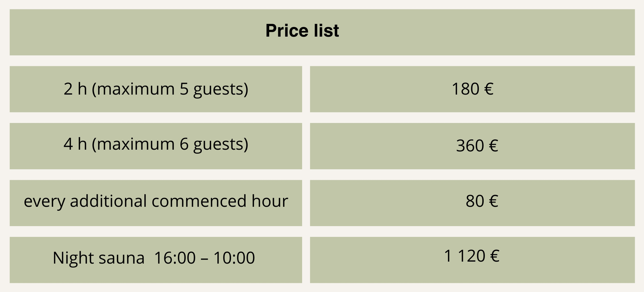Image resolution: width=644 pixels, height=292 pixels.
Task: Click the 16:00 start time
Action: [x=174, y=258]
